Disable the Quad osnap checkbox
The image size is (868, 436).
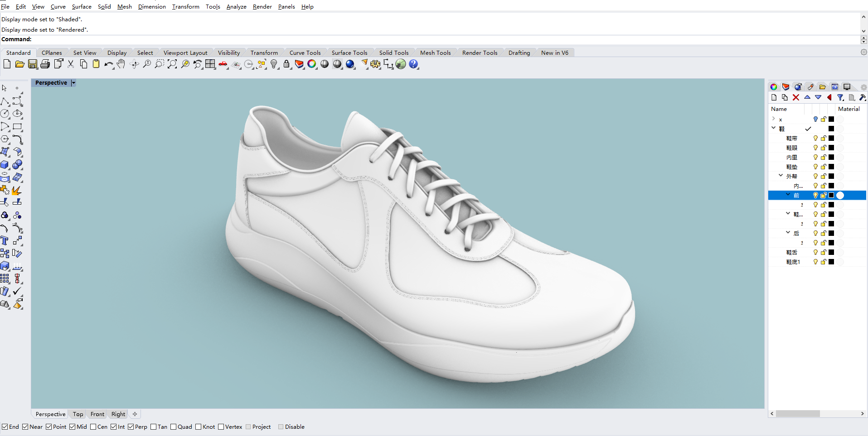(x=174, y=426)
